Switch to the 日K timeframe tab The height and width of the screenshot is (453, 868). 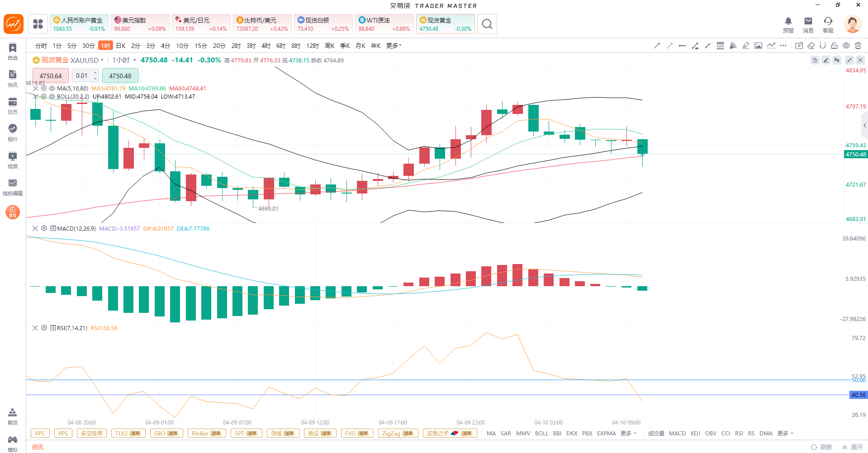point(121,46)
